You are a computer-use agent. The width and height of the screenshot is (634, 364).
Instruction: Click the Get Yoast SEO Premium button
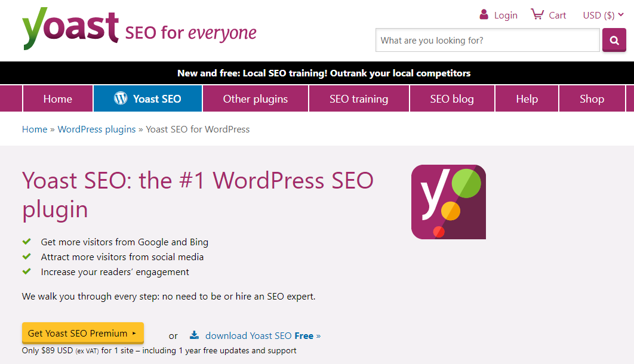point(83,333)
